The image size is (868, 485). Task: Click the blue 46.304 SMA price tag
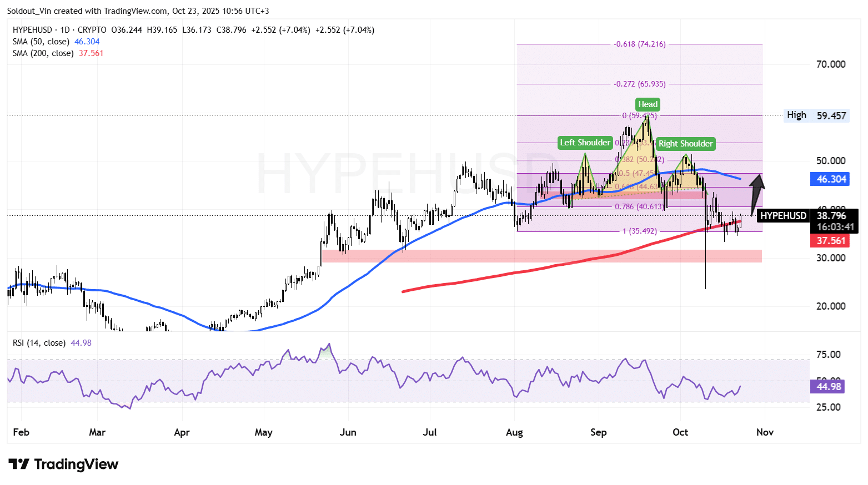831,179
